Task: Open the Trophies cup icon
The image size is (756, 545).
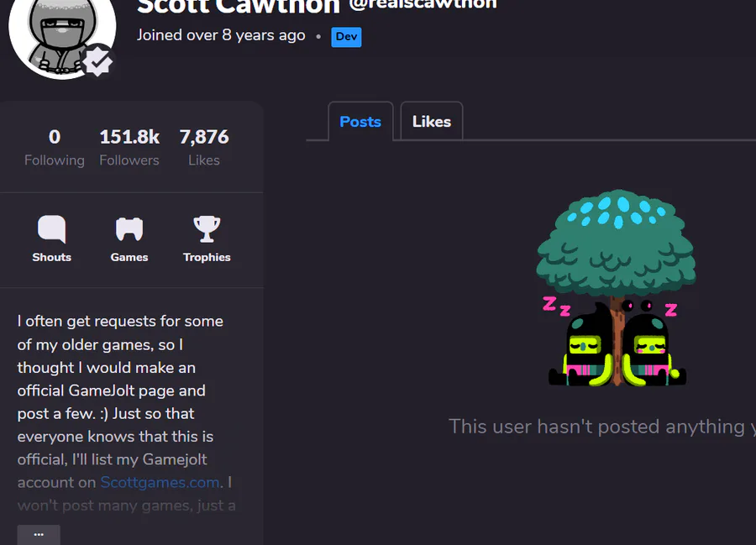Action: pyautogui.click(x=207, y=229)
